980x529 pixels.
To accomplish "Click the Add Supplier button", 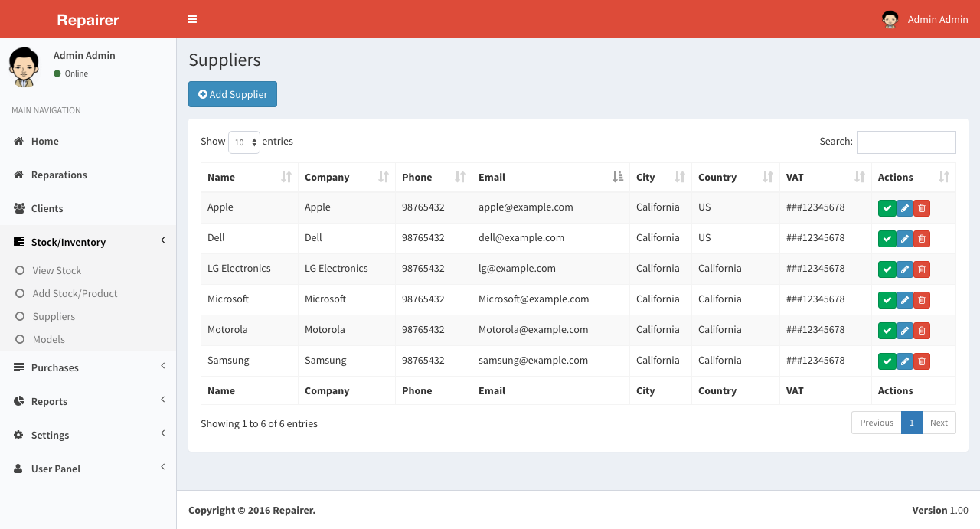I will click(x=233, y=94).
